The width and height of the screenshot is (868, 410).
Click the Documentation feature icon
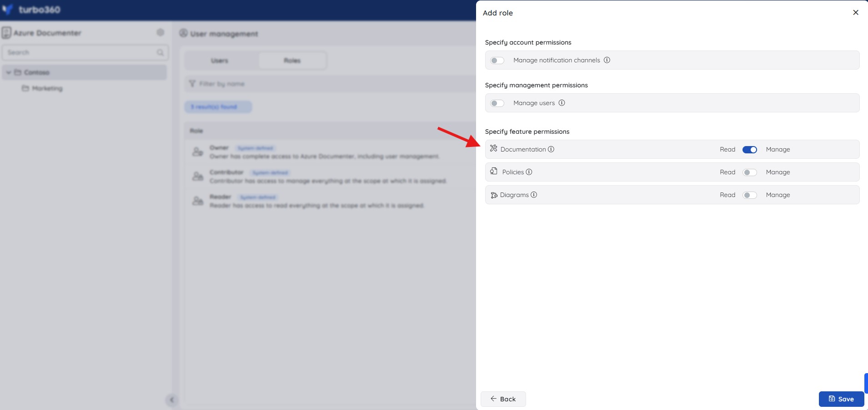click(493, 148)
